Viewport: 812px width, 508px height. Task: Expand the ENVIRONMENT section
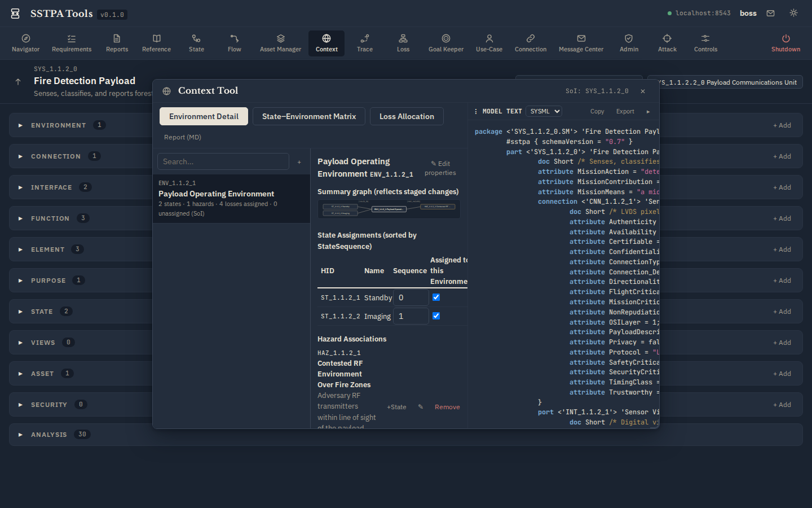[20, 125]
